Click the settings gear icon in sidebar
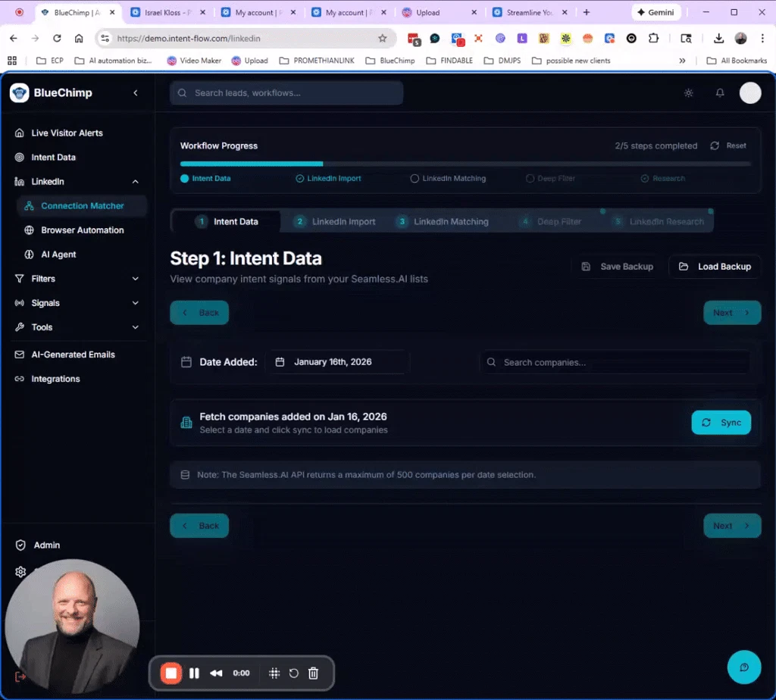The width and height of the screenshot is (776, 700). pos(20,572)
